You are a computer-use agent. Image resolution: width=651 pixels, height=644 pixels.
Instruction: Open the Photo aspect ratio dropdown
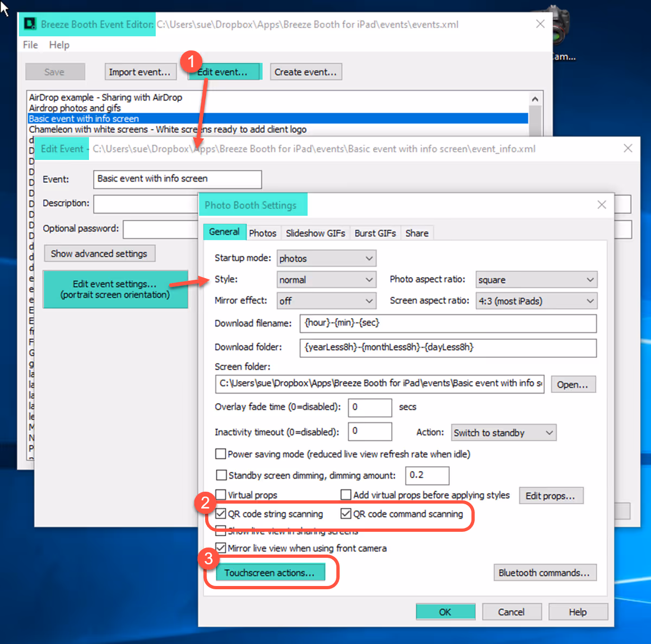click(537, 280)
